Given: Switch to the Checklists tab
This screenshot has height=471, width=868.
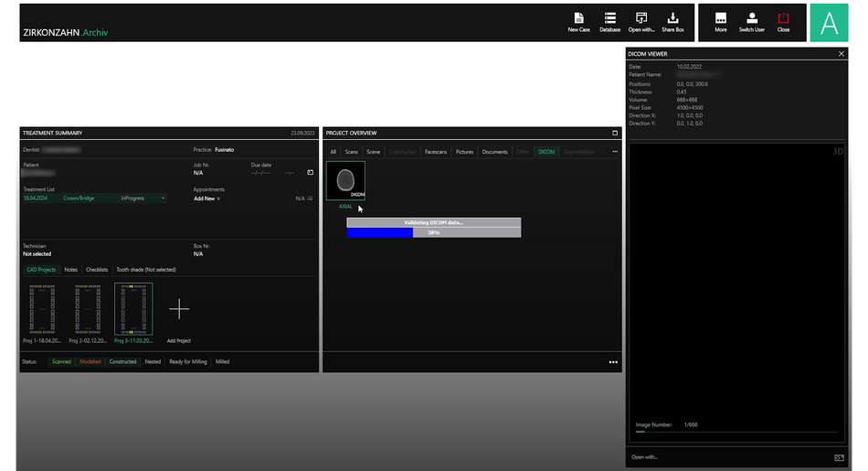Looking at the screenshot, I should pos(97,270).
